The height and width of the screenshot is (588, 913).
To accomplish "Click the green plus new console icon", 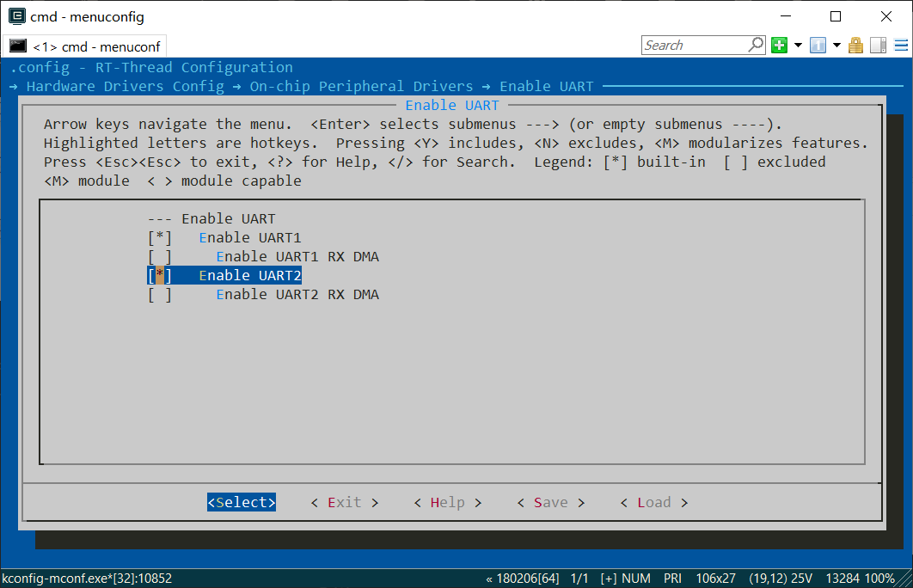I will tap(779, 45).
